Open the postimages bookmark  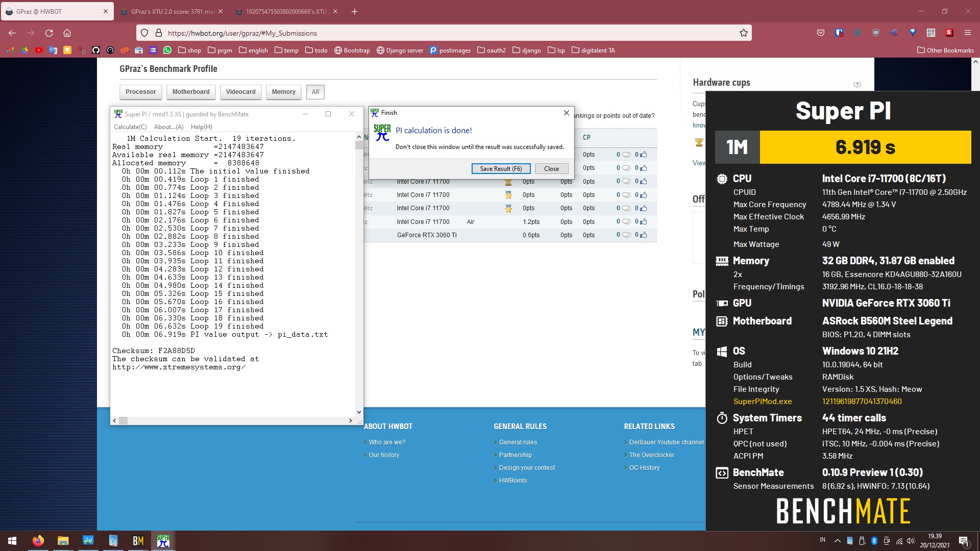(450, 50)
